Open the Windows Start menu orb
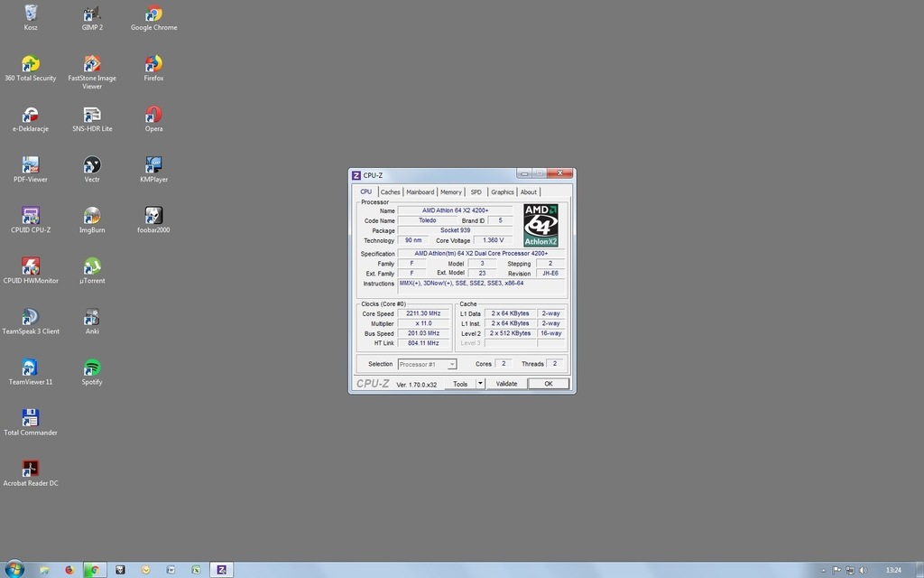Screen dimensions: 924x578 14,569
